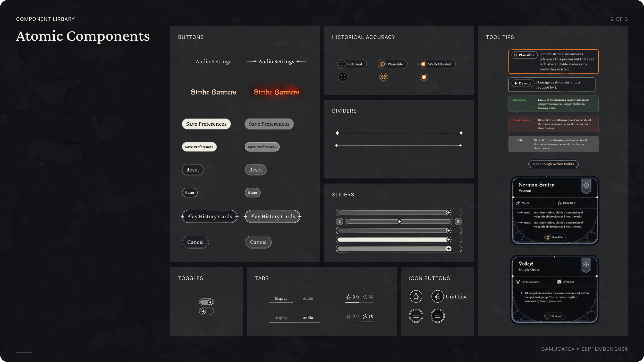Click the dark Play History Cards button
644x362 pixels.
point(209,217)
